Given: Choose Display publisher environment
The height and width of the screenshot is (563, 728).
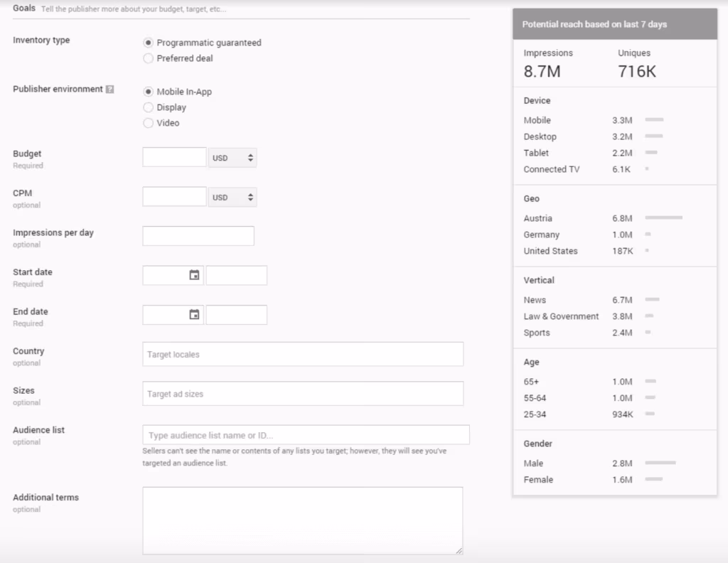Looking at the screenshot, I should click(149, 107).
